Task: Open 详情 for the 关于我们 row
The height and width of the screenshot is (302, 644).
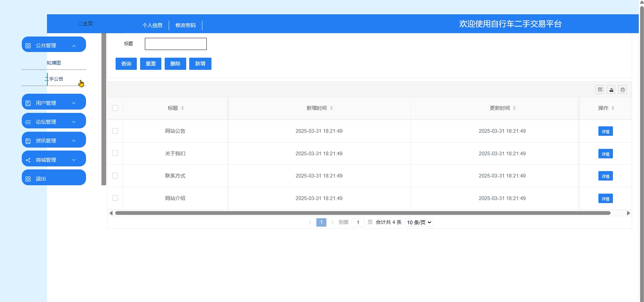Action: (605, 154)
